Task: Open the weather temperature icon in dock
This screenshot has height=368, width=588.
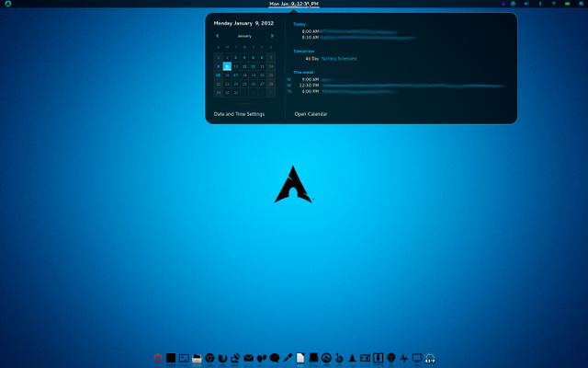Action: 430,358
